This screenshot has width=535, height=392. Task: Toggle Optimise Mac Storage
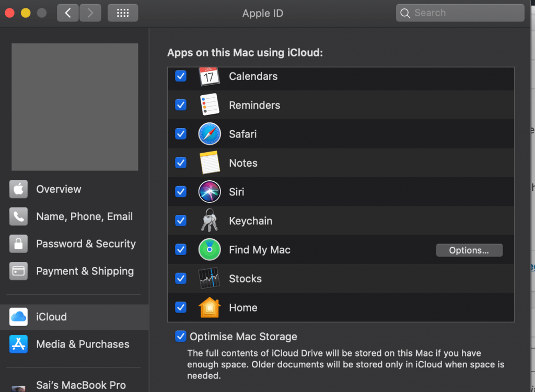click(180, 336)
